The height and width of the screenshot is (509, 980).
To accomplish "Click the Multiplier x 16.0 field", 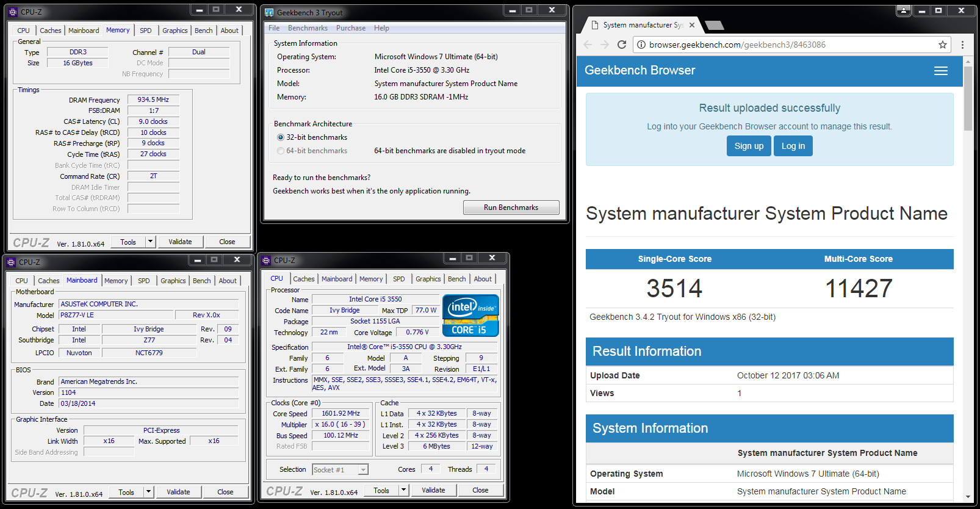I will coord(341,424).
